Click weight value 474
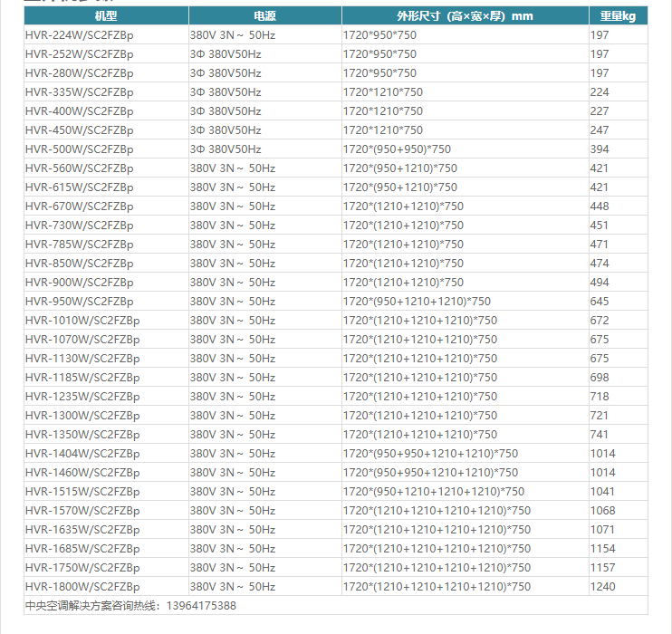 [600, 264]
